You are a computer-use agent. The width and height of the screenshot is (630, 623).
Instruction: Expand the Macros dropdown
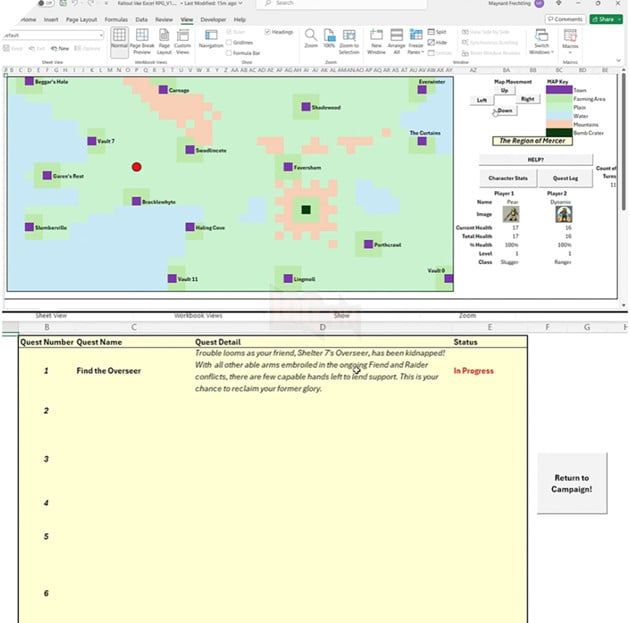(570, 53)
